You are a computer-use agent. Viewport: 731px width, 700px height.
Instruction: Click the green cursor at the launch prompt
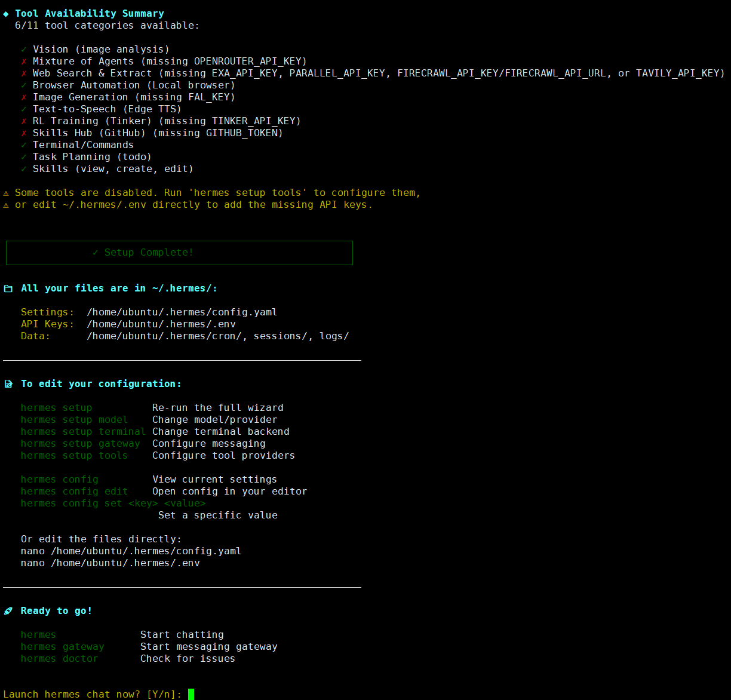191,694
